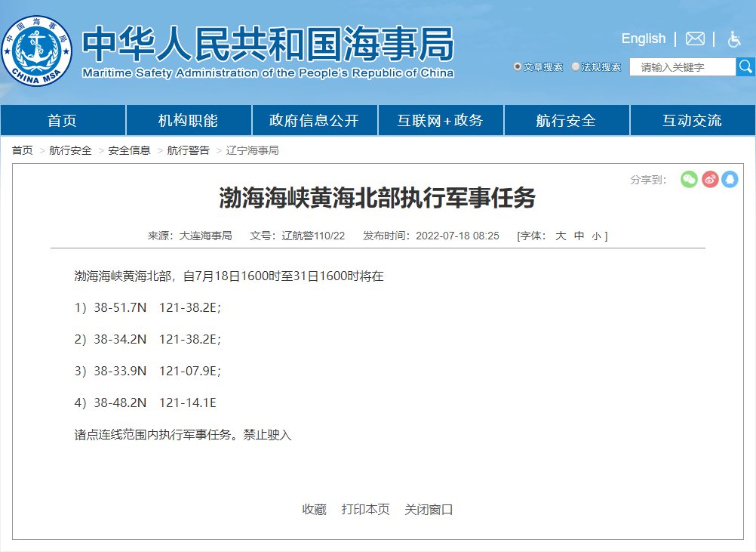Go to 互联网+政务 section
The width and height of the screenshot is (756, 552).
pyautogui.click(x=440, y=121)
